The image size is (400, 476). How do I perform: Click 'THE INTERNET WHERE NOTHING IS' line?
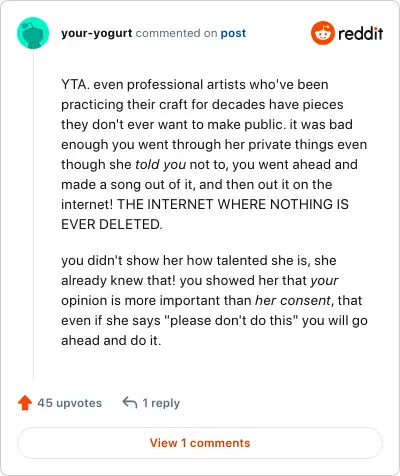coord(233,204)
